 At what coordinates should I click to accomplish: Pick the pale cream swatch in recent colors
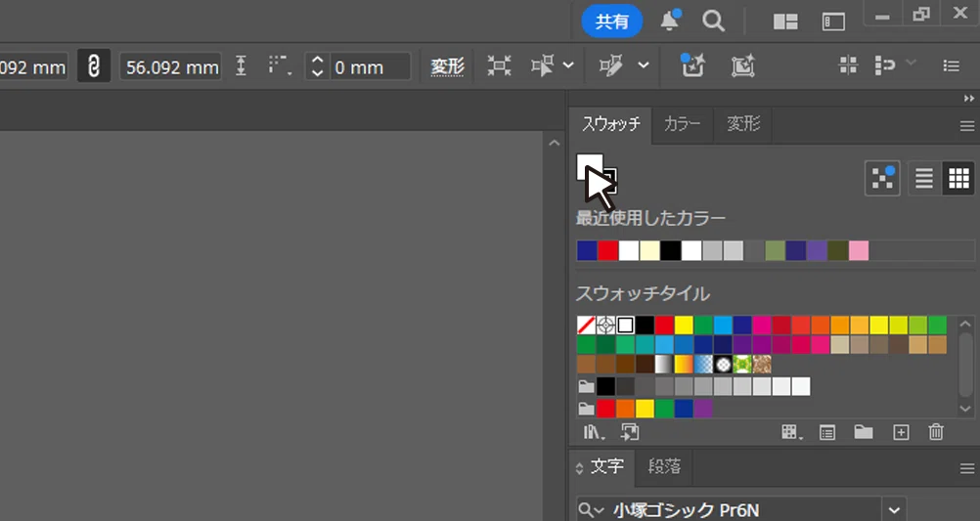[x=649, y=250]
